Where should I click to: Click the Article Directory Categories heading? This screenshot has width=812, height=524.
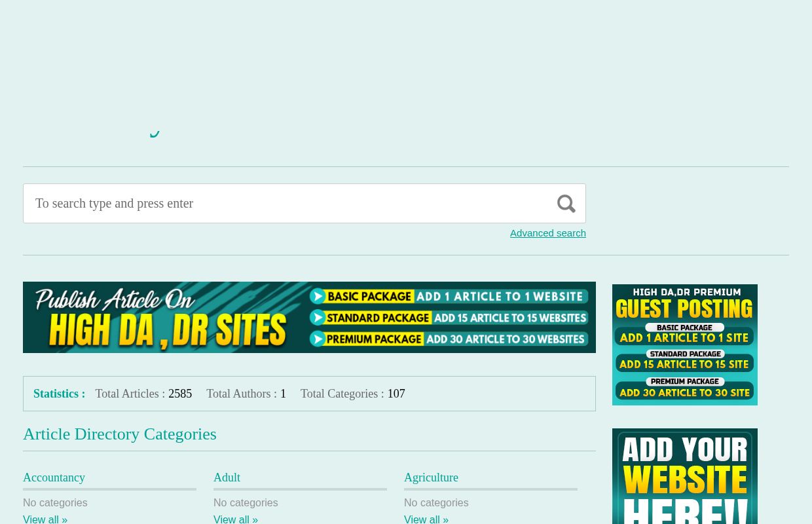(x=120, y=434)
